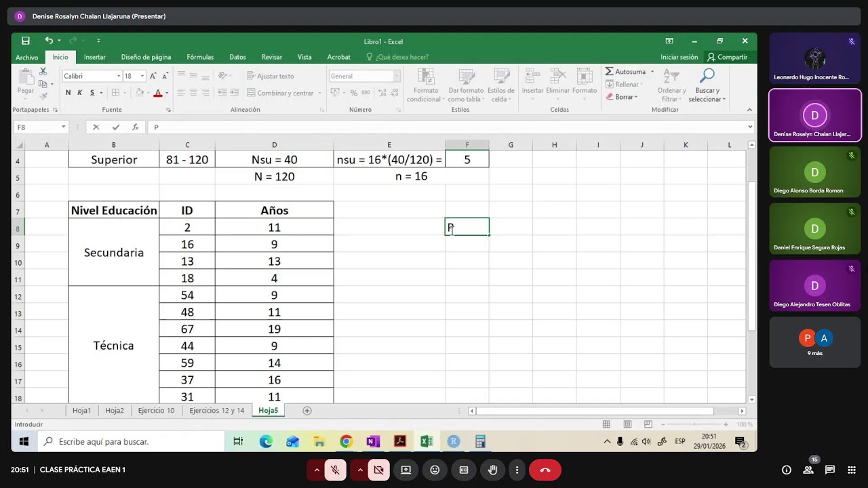Toggle Ajustar texto wrap option

coord(270,76)
